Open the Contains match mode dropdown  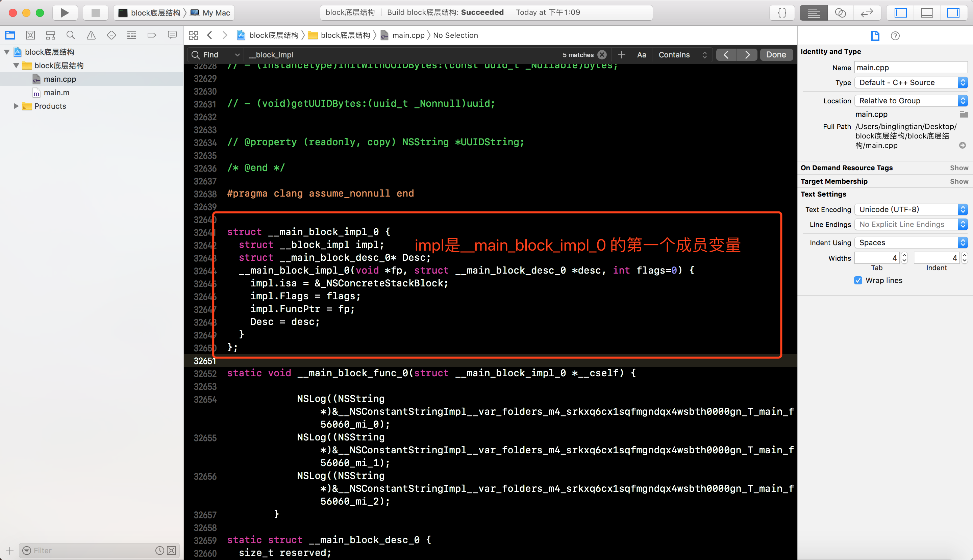682,55
